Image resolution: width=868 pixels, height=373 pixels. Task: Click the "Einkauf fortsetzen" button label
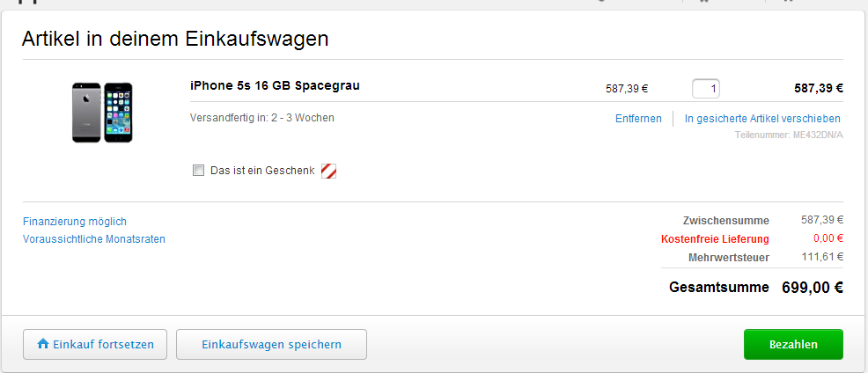tap(104, 344)
